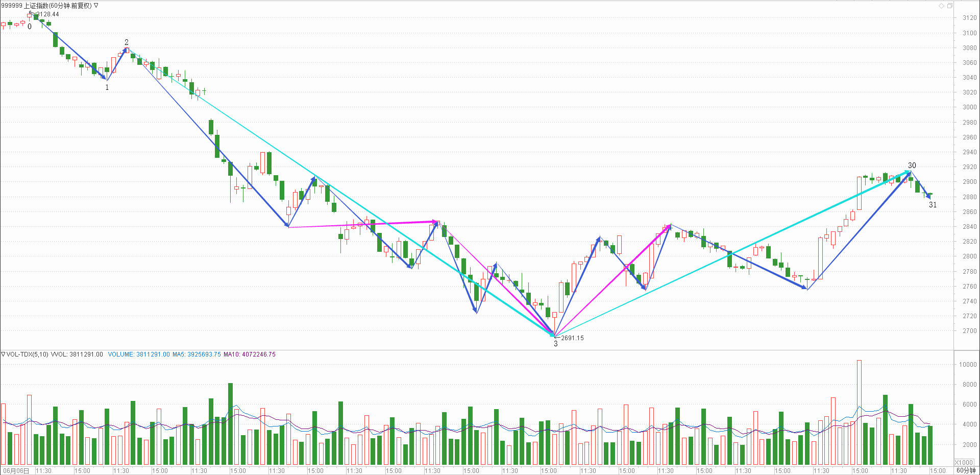Select the wave point labeled 31
Screen dimensions: 980x475
[x=933, y=205]
